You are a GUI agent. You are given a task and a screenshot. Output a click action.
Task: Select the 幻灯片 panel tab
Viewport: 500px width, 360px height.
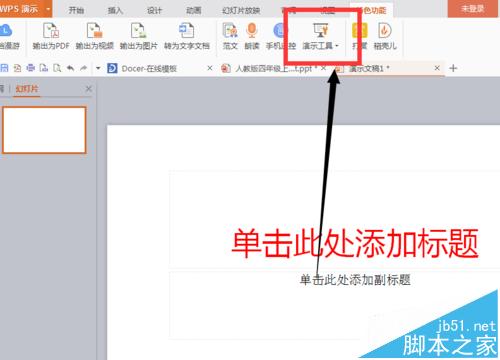27,89
